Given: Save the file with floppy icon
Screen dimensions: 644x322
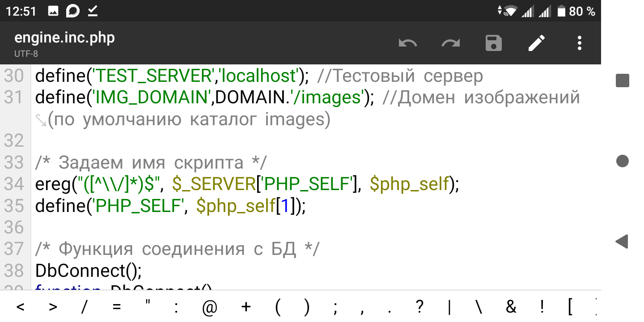Looking at the screenshot, I should pos(493,43).
